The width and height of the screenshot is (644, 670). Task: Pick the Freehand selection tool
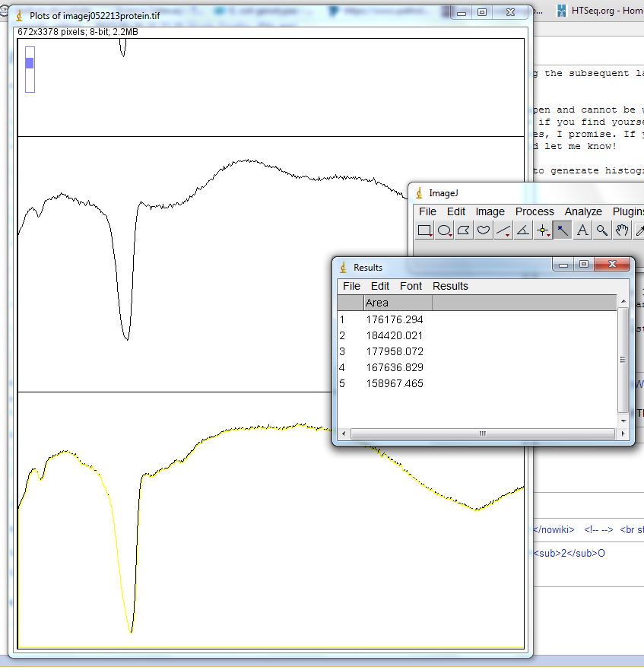484,230
